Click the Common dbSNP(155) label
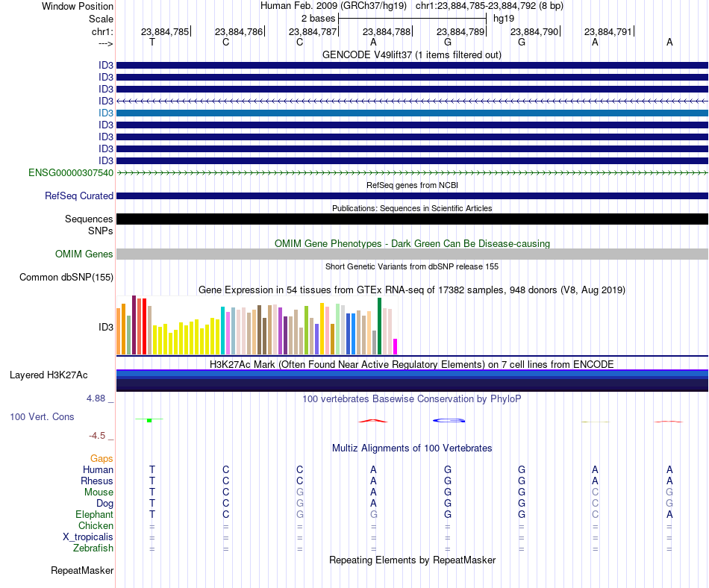 [x=66, y=277]
